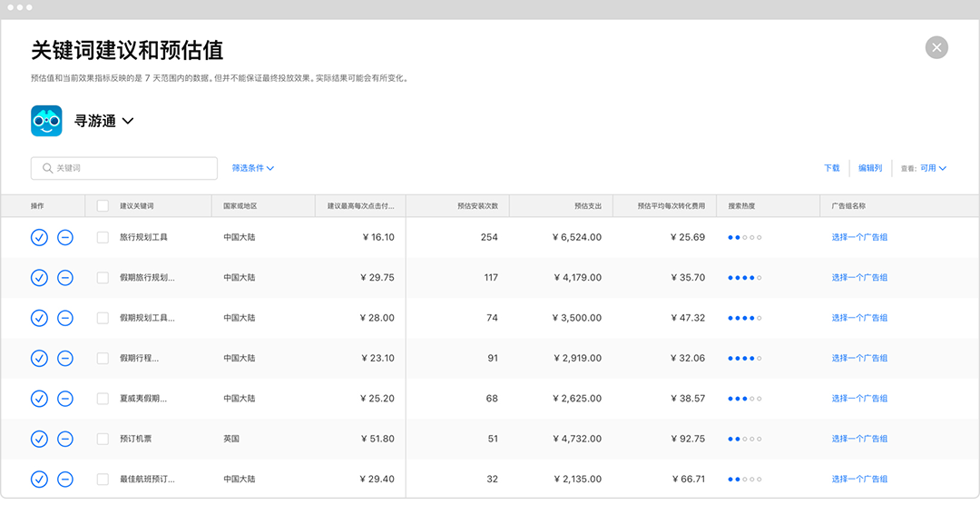This screenshot has height=505, width=980.
Task: Click the 编辑列 edit columns link
Action: 870,168
